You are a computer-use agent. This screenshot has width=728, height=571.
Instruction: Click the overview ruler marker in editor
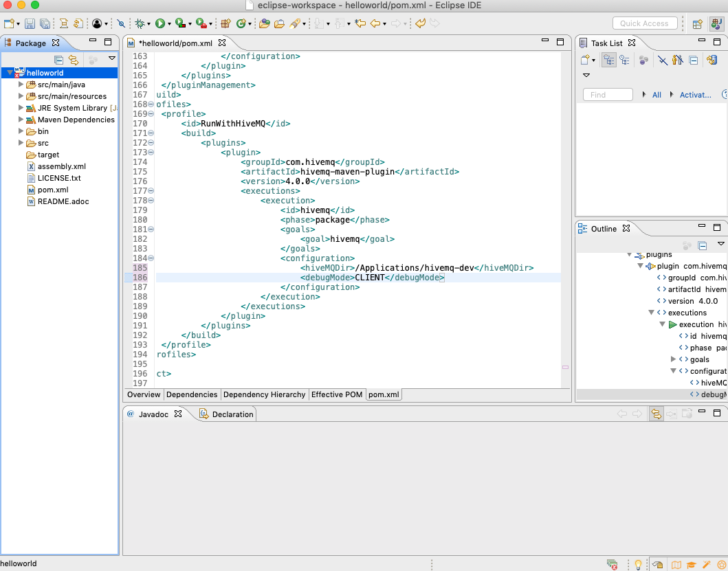pyautogui.click(x=565, y=367)
